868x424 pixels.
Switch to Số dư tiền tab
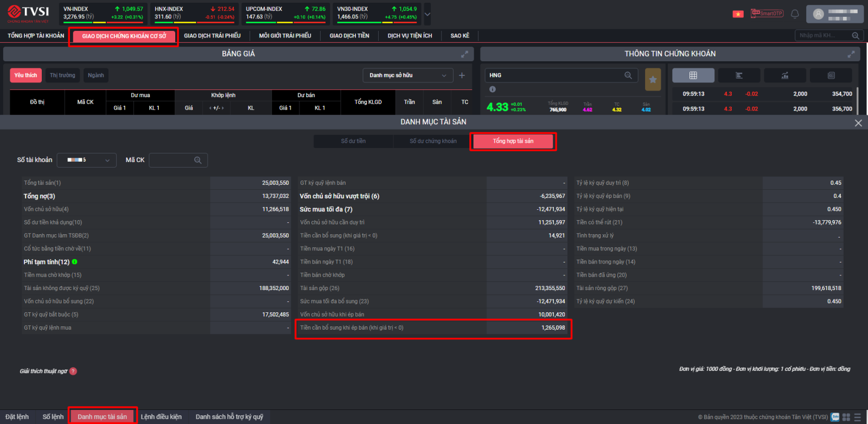(353, 142)
